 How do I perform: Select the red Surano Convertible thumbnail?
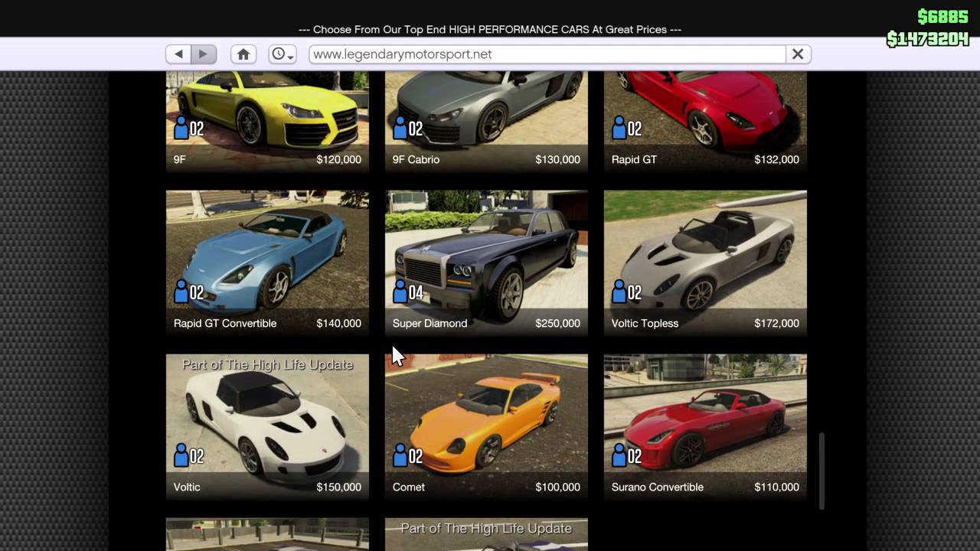[705, 426]
